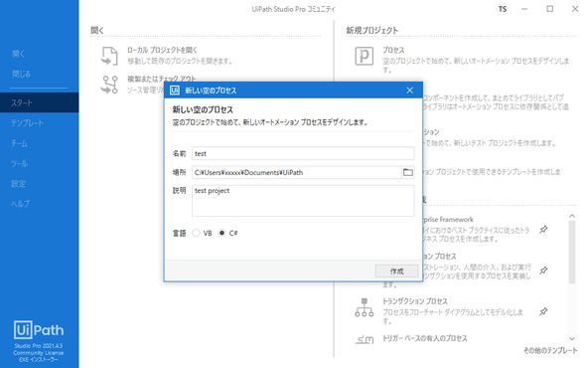The image size is (588, 368).
Task: Click トリガー ベースの有人のプロセス template title
Action: tap(425, 338)
